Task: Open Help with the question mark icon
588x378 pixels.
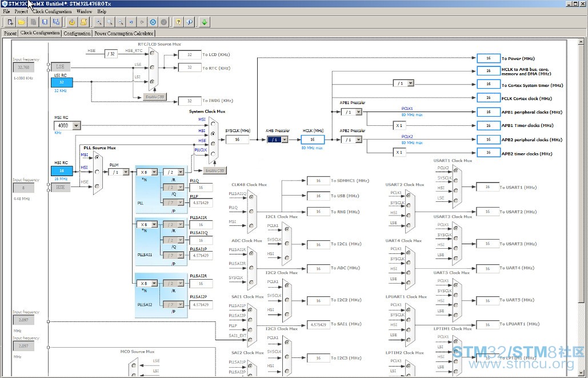Action: tap(178, 22)
